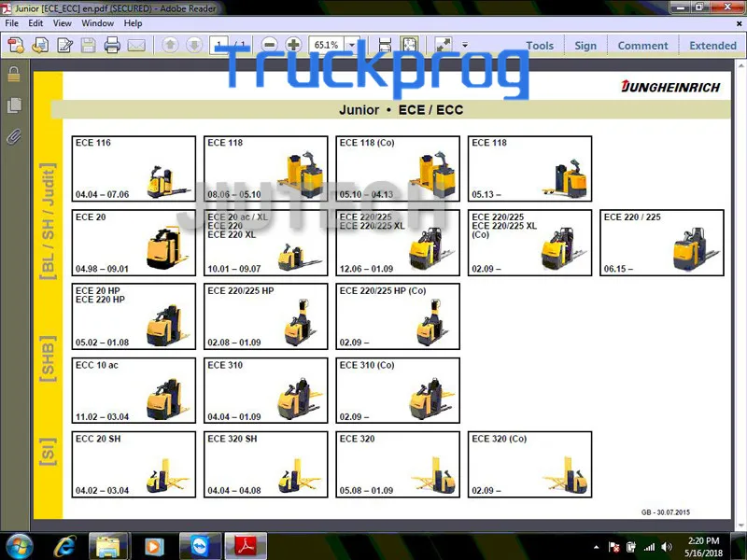Open the ECE 118 05.13 – card
This screenshot has height=560, width=747.
529,169
